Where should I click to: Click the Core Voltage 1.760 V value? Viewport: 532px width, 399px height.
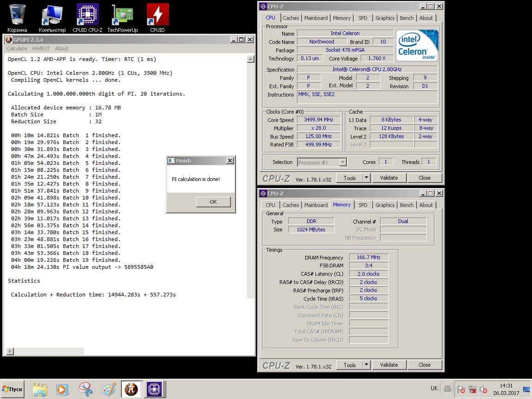[377, 58]
